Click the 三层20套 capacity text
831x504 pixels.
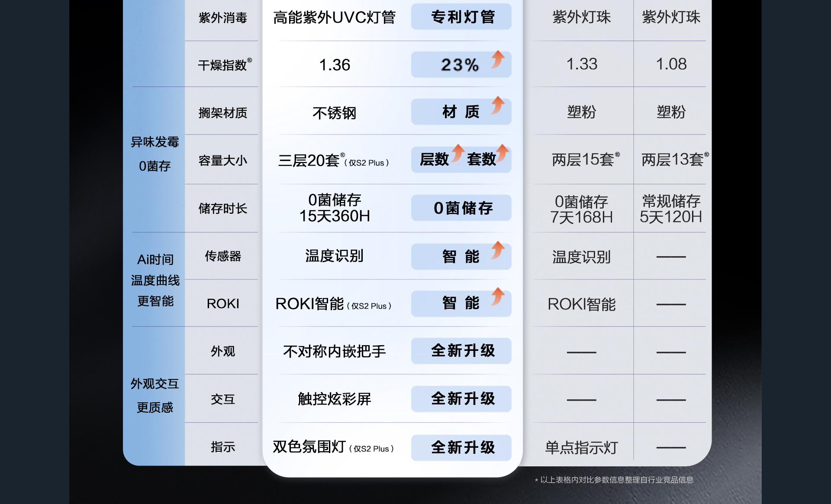pyautogui.click(x=309, y=161)
